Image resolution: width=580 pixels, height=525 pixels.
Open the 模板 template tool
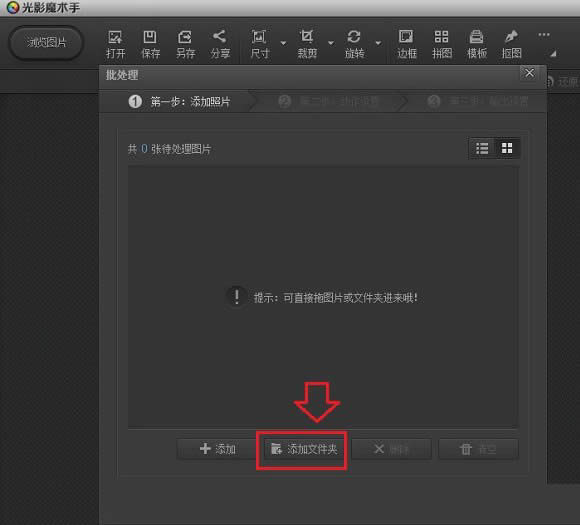(476, 44)
